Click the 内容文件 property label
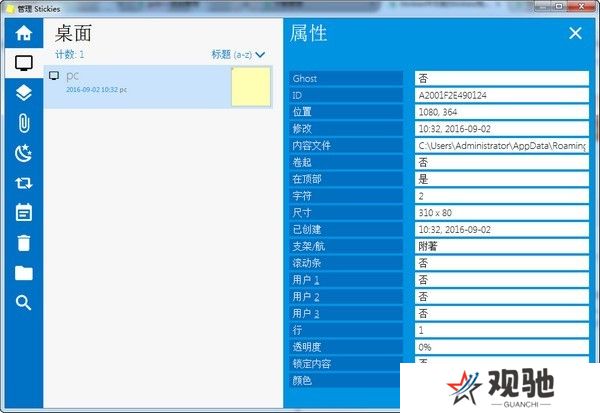600x413 pixels. [x=346, y=145]
